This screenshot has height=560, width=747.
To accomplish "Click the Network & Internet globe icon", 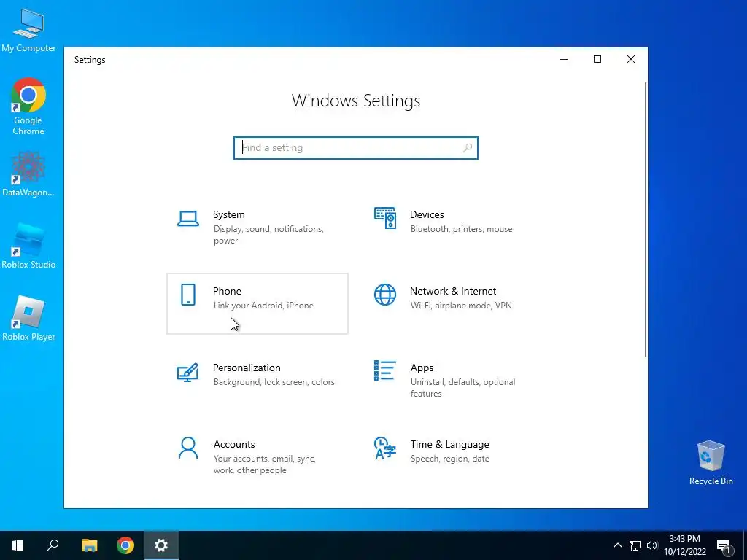I will coord(385,295).
